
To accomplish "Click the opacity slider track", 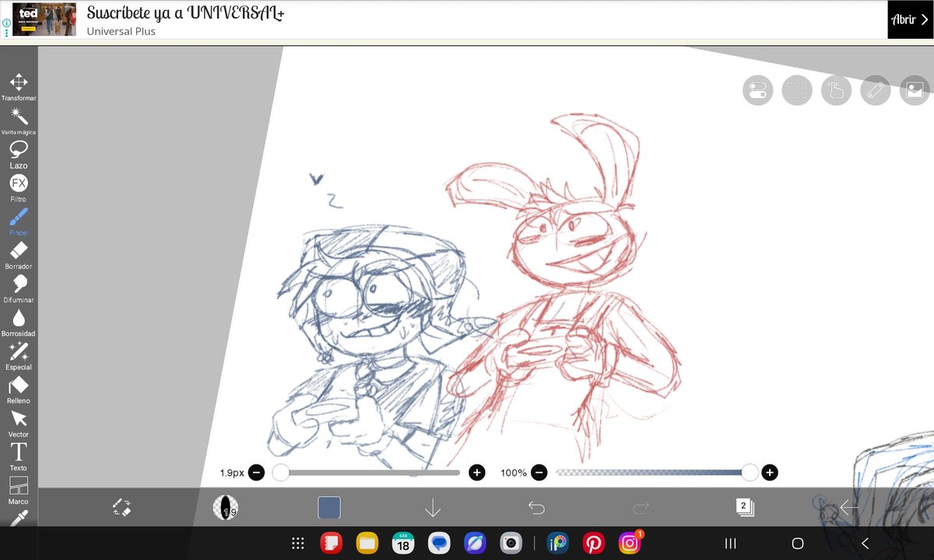I will (652, 472).
